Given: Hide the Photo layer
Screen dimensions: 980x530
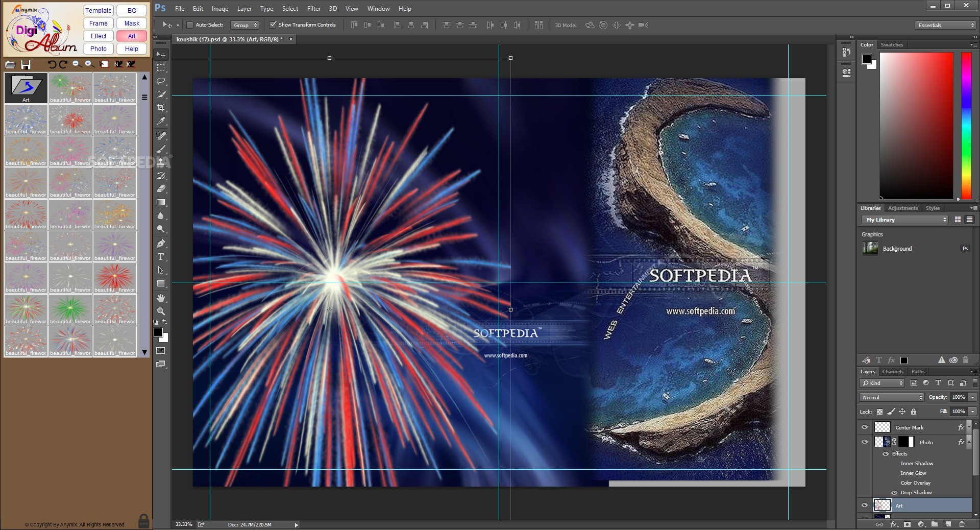Looking at the screenshot, I should pyautogui.click(x=865, y=442).
